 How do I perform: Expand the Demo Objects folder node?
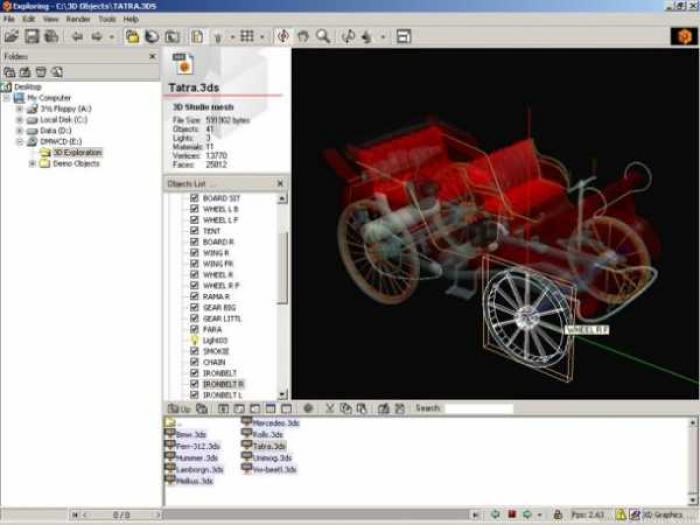click(x=32, y=163)
